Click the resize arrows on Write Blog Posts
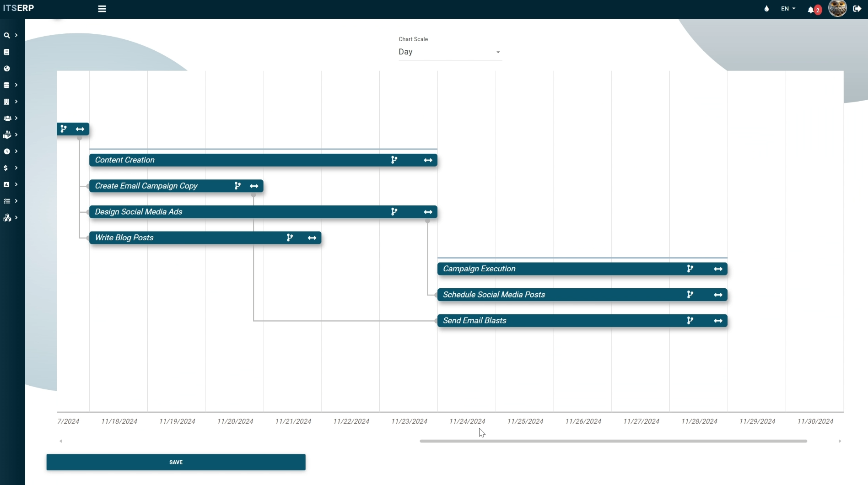 (x=312, y=238)
